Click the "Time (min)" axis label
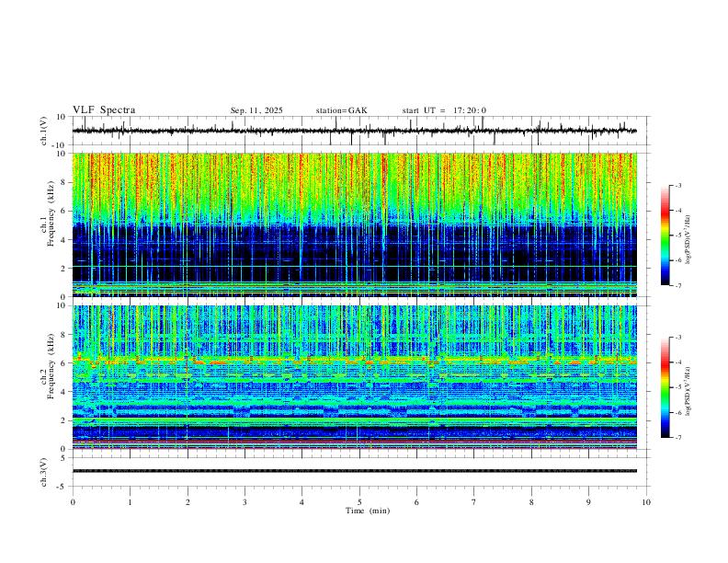The height and width of the screenshot is (563, 728). click(368, 511)
